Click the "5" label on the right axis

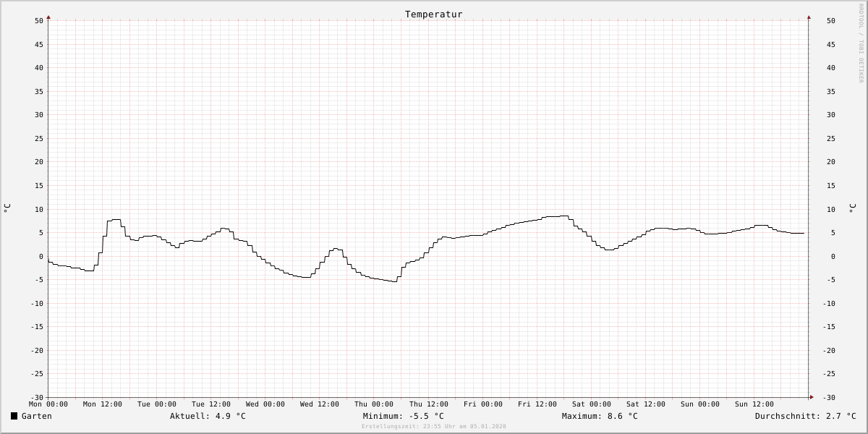pos(833,232)
